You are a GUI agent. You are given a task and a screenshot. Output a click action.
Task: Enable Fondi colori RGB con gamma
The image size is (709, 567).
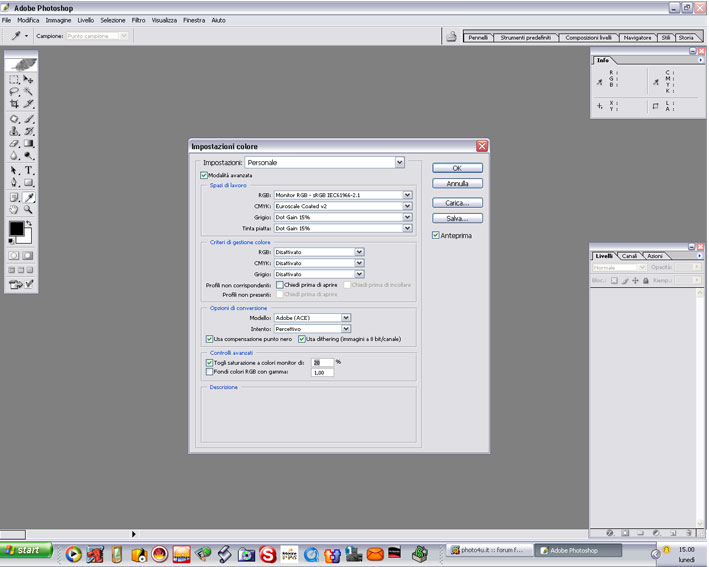209,372
